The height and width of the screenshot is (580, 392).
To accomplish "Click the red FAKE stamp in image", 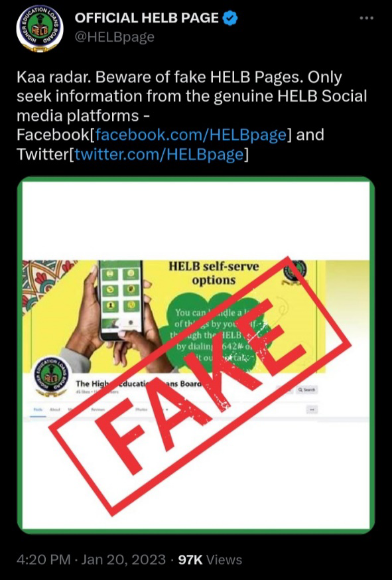I will (201, 385).
